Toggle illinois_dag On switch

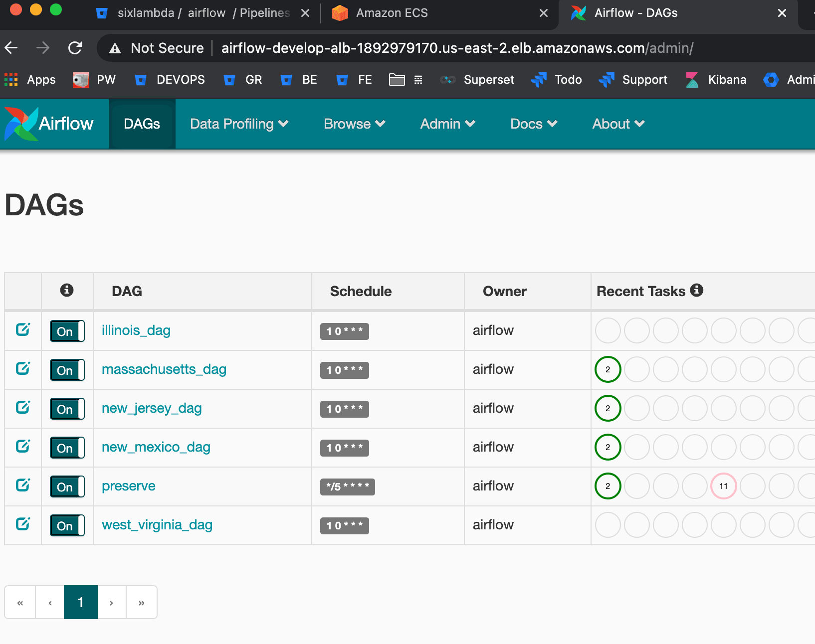click(x=67, y=331)
